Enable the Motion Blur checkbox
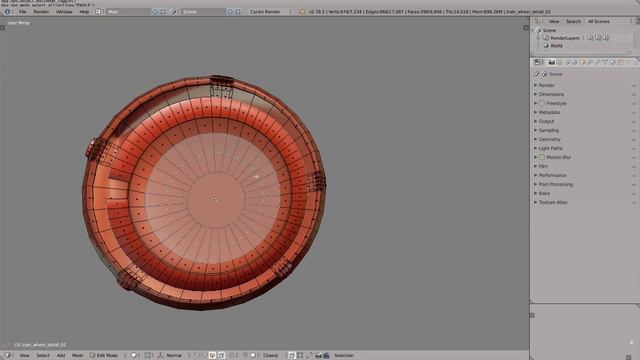640x360 pixels. coord(542,157)
